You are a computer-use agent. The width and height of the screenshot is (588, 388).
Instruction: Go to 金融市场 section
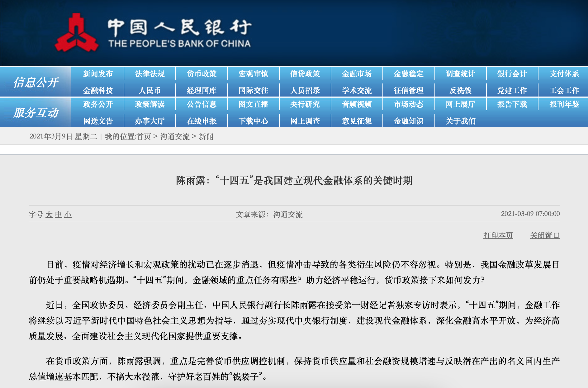(357, 74)
